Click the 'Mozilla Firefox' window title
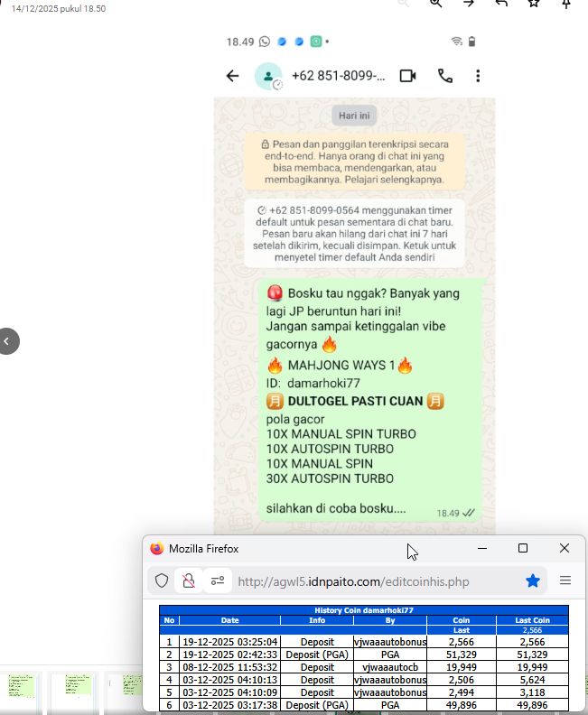The image size is (588, 715). click(203, 549)
